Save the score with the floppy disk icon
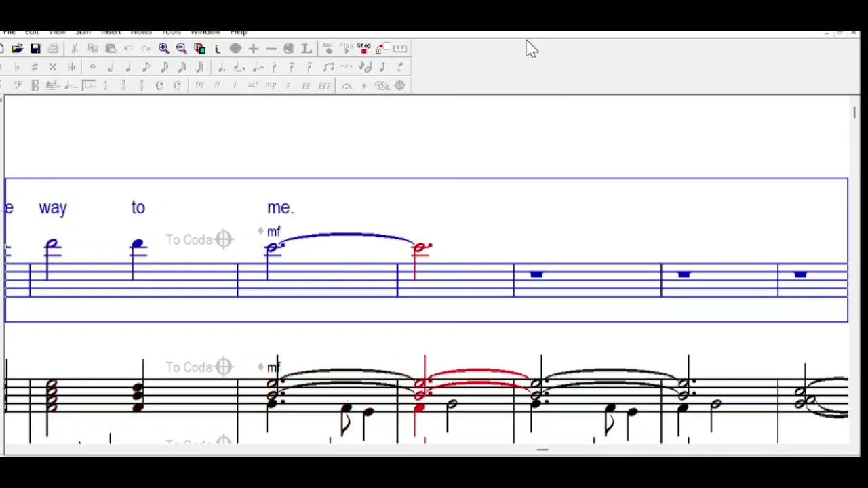 (x=35, y=49)
